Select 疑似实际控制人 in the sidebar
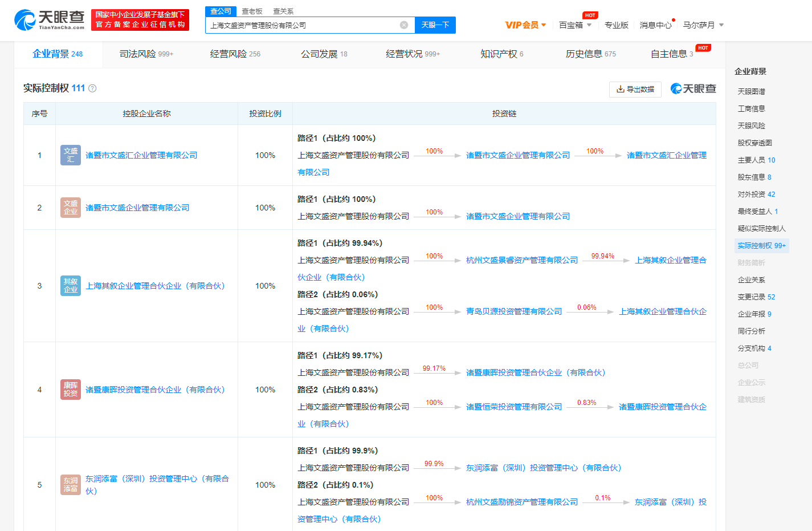The height and width of the screenshot is (531, 812). 762,228
